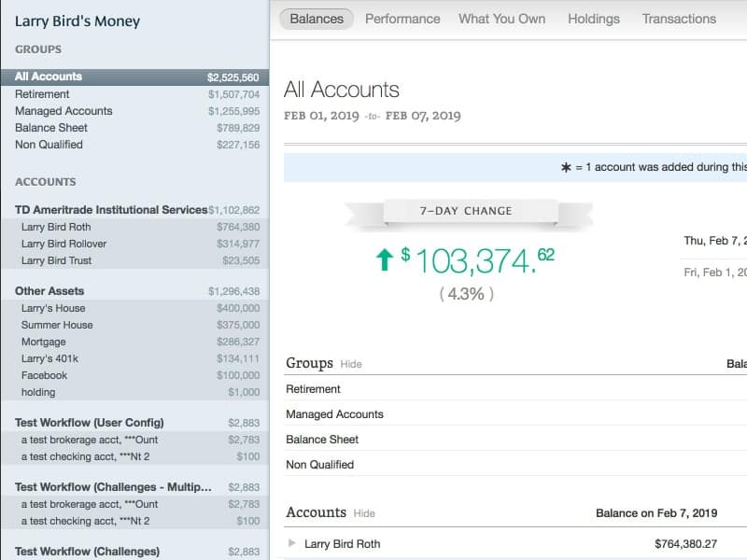This screenshot has width=747, height=560.
Task: Click the date range Feb 01 to Feb 07
Action: [372, 117]
